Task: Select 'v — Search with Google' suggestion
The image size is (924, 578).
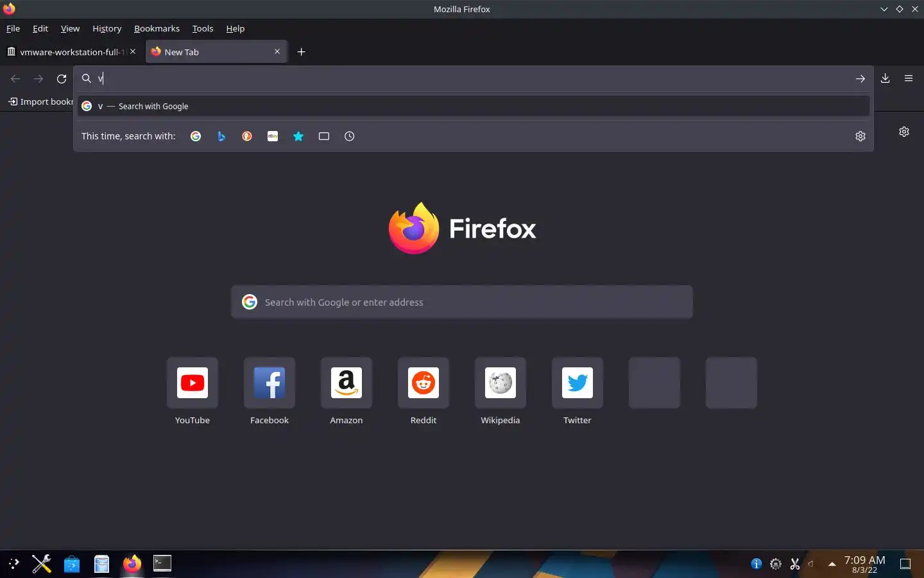Action: [474, 106]
